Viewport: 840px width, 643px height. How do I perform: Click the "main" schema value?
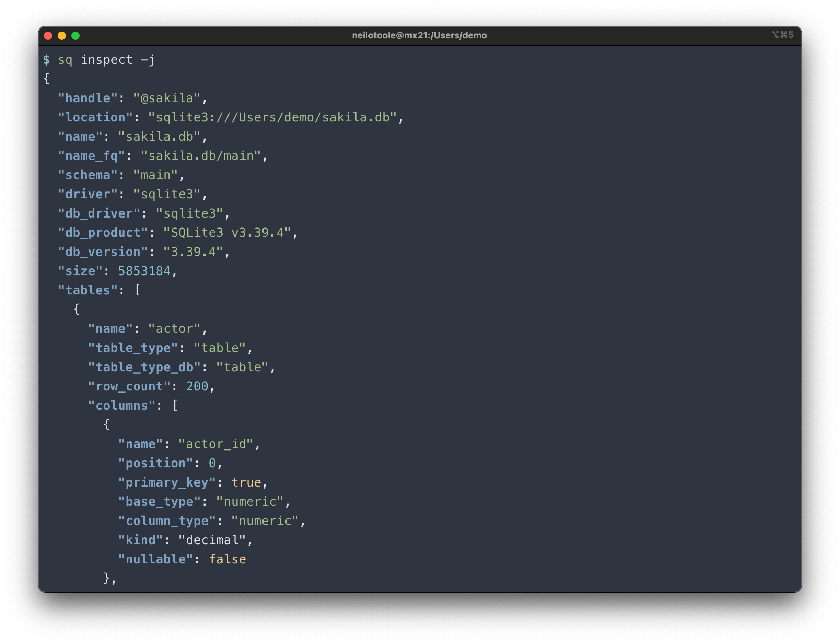pyautogui.click(x=155, y=175)
